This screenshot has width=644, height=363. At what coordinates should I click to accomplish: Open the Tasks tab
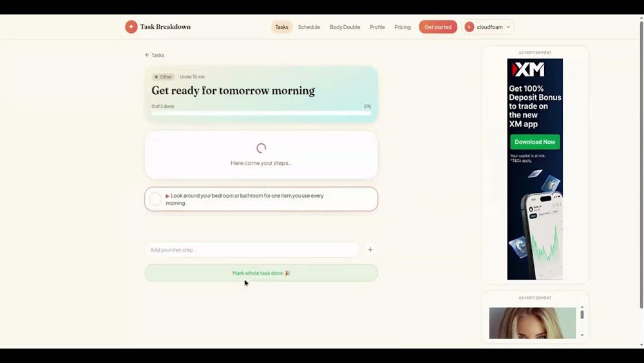tap(282, 27)
